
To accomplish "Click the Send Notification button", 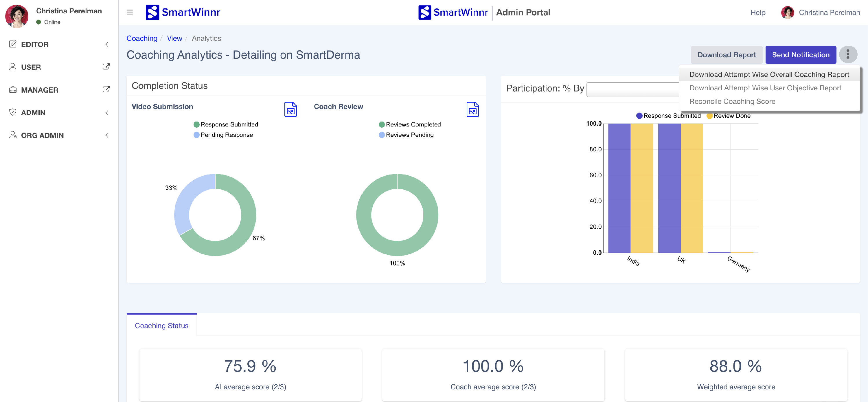I will pyautogui.click(x=800, y=55).
